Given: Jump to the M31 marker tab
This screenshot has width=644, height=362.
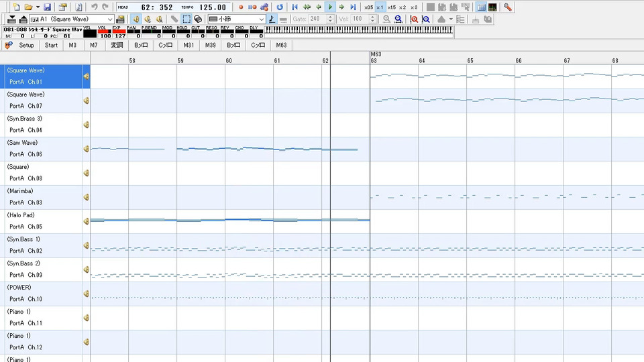Looking at the screenshot, I should click(189, 45).
